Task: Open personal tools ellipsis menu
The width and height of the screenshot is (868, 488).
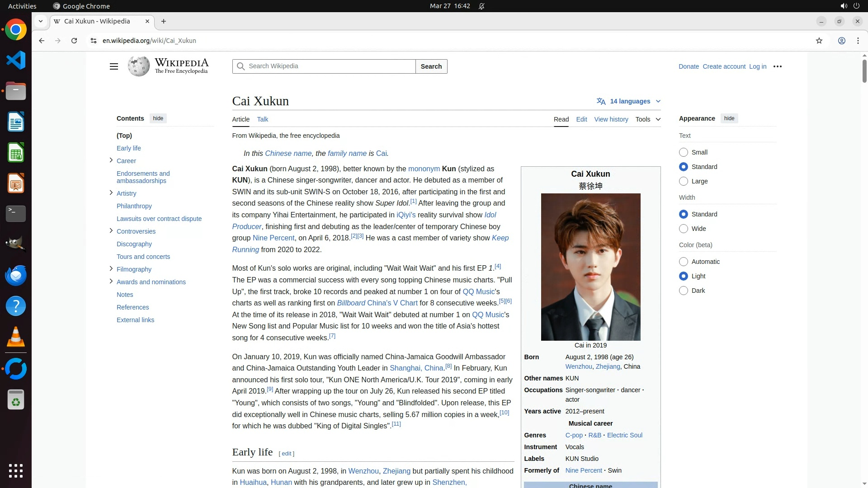Action: (x=777, y=66)
